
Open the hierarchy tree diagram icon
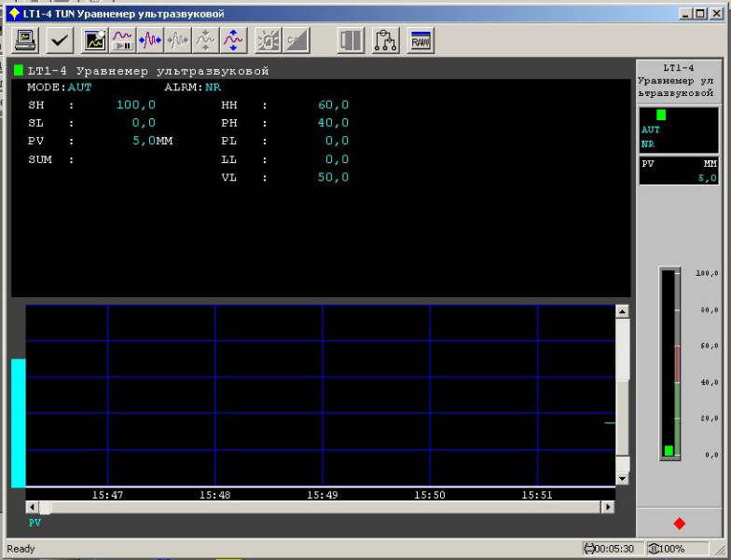tap(385, 40)
